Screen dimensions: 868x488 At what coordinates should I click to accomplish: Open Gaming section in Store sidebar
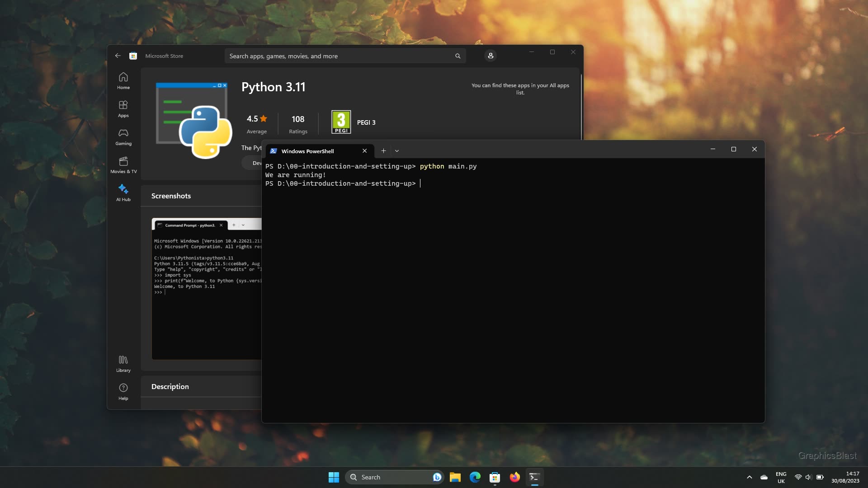click(123, 137)
